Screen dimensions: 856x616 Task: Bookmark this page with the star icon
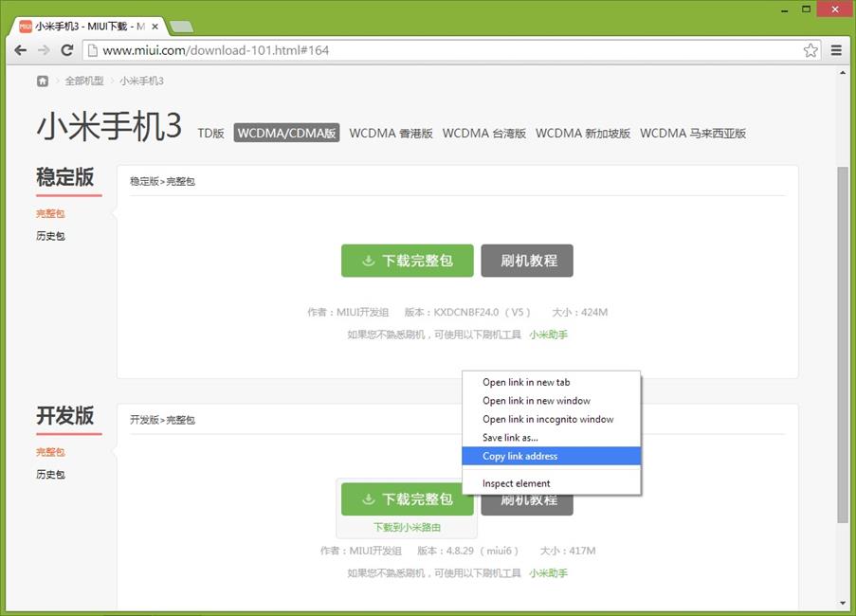(x=810, y=50)
